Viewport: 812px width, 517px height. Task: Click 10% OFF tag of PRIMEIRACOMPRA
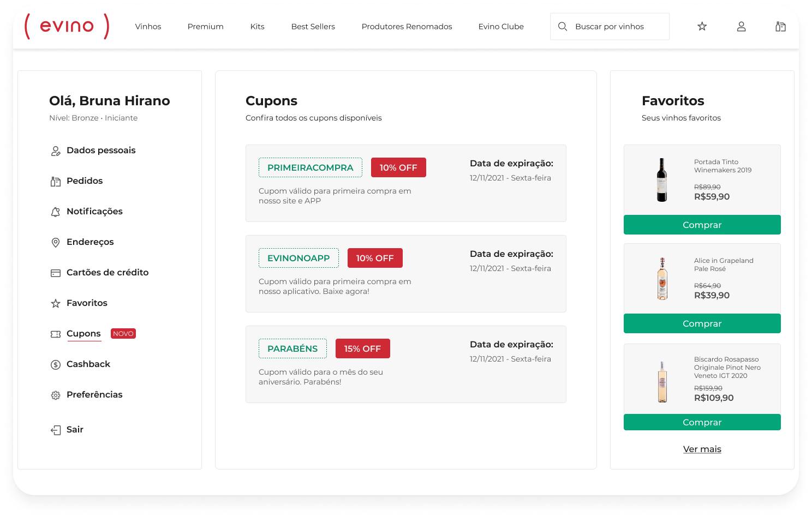click(x=398, y=167)
